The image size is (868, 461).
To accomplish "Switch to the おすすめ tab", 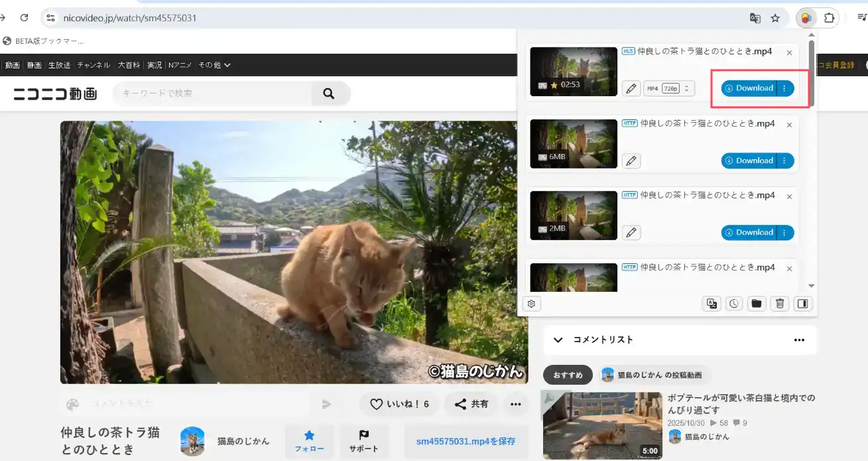I will 568,375.
